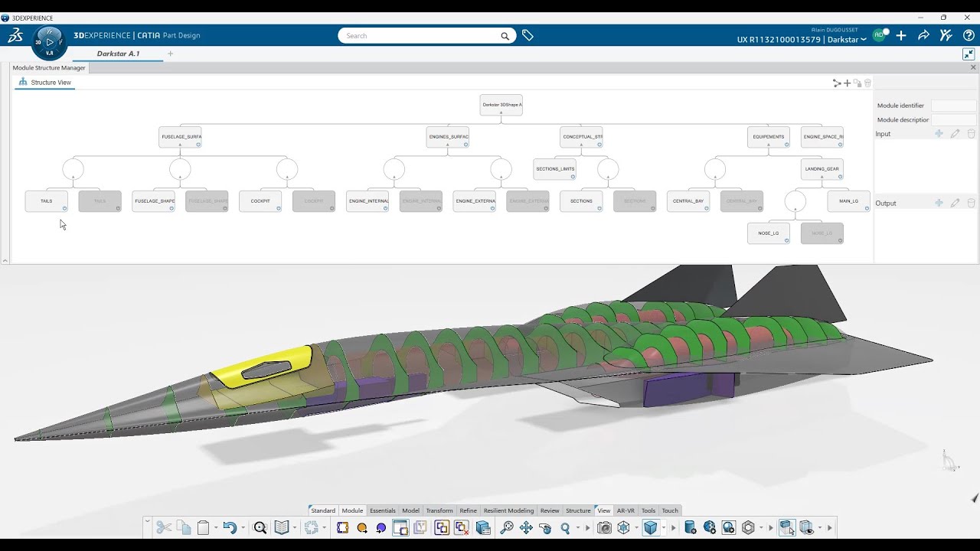
Task: Delete Output with the trash icon
Action: (x=971, y=203)
